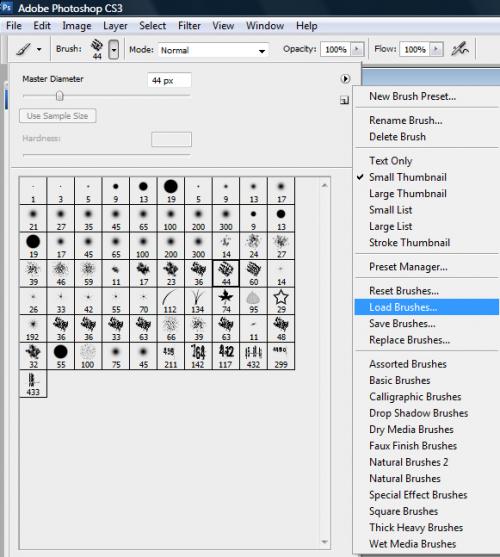Select the dune grass brush 112
500x557 pixels.
point(170,301)
